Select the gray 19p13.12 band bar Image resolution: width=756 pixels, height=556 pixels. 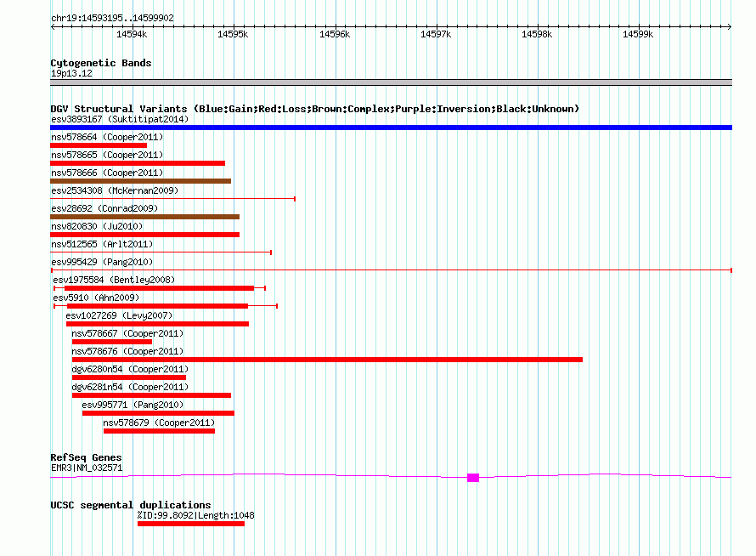[x=391, y=82]
